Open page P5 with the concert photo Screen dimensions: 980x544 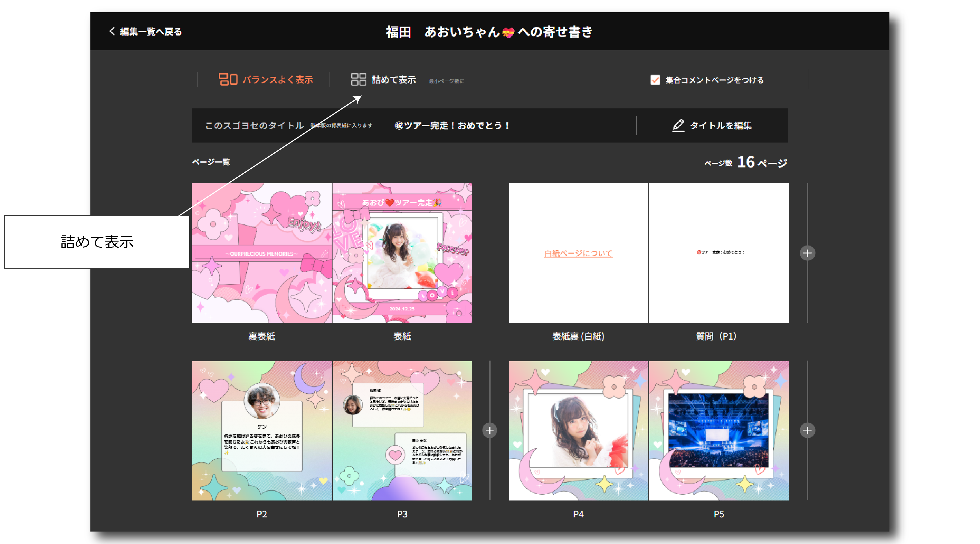(x=719, y=430)
